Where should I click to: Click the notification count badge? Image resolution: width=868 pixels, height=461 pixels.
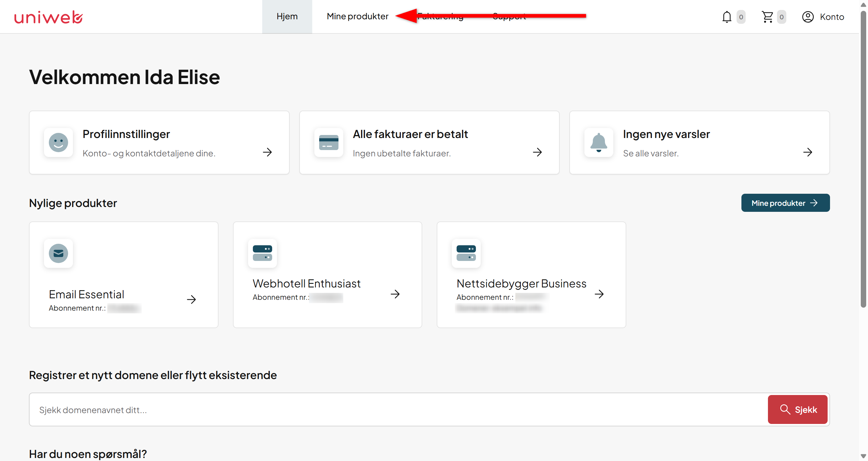coord(741,17)
